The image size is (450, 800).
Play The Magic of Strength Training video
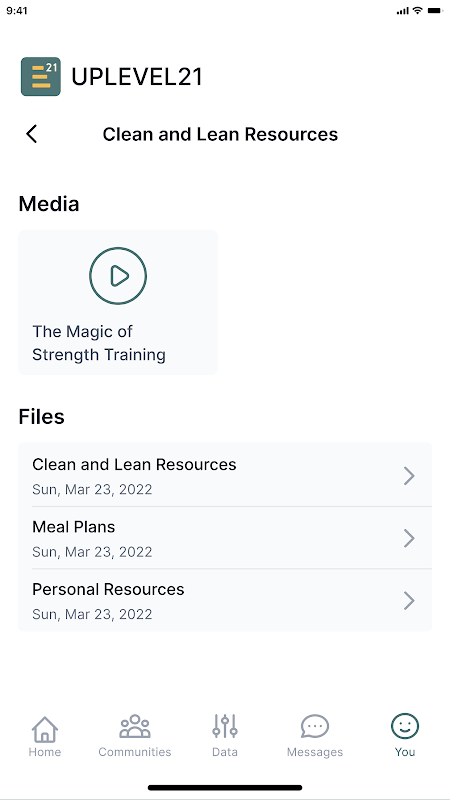pyautogui.click(x=118, y=276)
